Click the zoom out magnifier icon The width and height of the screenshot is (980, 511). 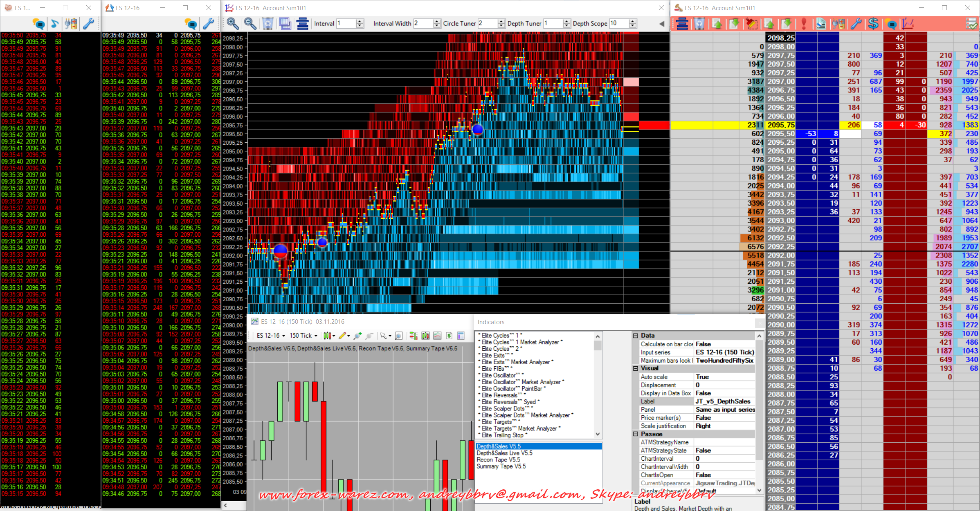[x=250, y=24]
